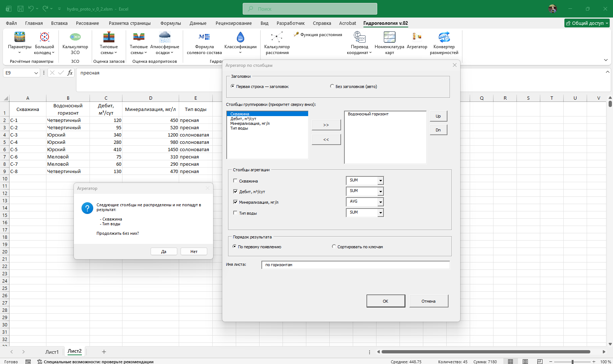Switch to the Формулы ribbon tab
The height and width of the screenshot is (364, 613).
click(x=170, y=23)
